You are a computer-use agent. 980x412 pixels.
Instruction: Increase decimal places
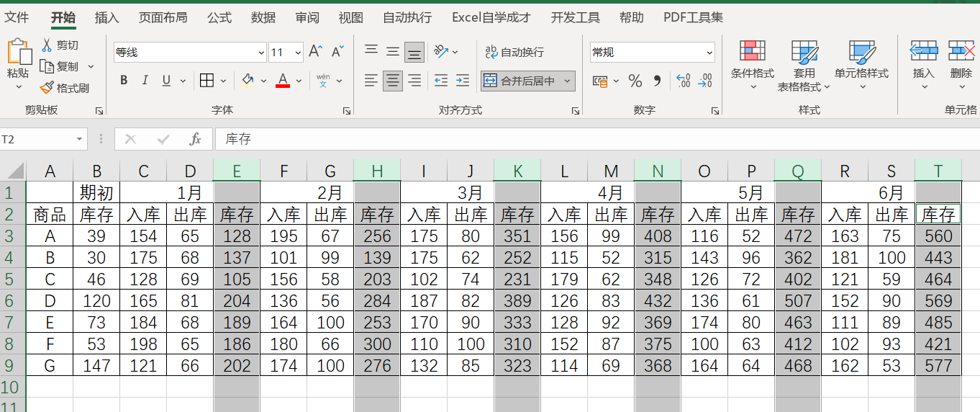(x=683, y=81)
